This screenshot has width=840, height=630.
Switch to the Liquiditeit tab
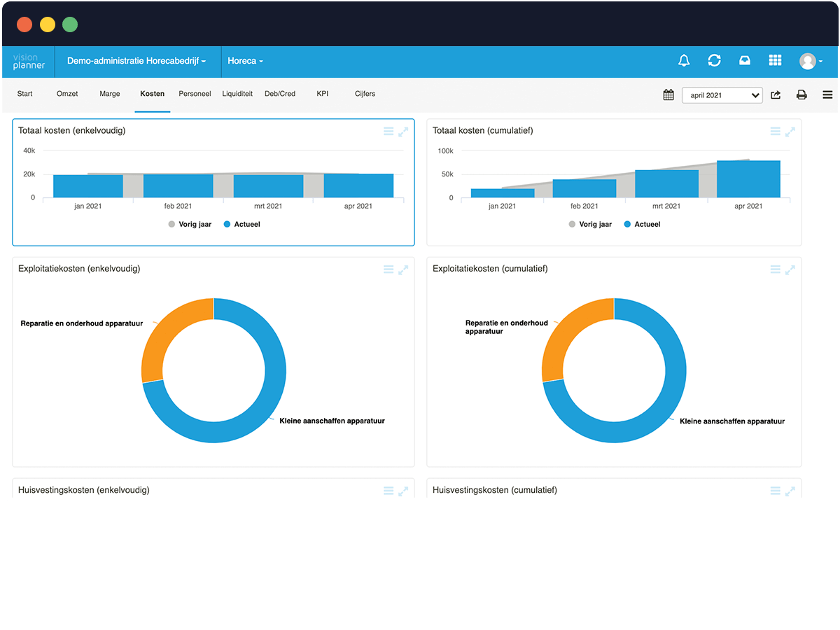pos(237,94)
